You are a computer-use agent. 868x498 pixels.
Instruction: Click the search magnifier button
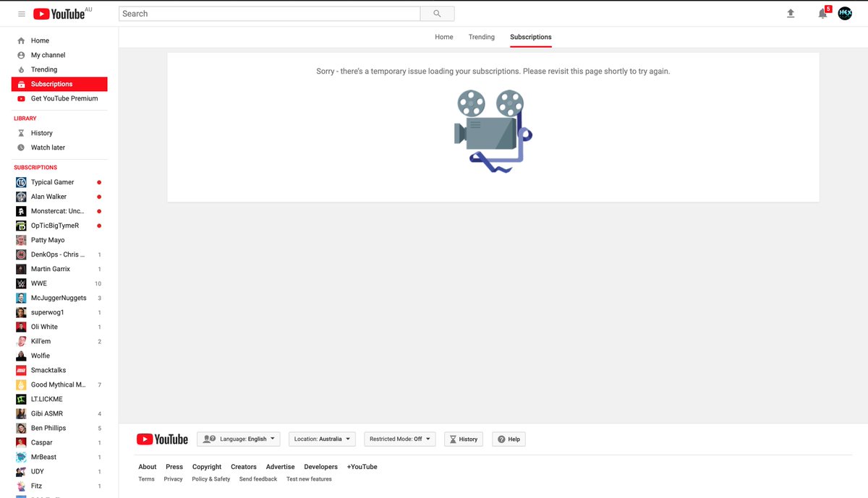point(437,14)
